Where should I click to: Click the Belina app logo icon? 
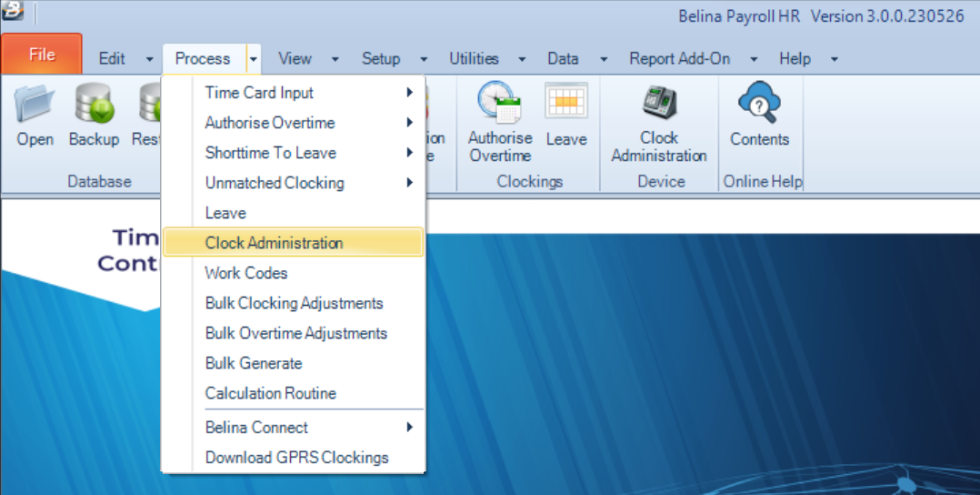(13, 11)
